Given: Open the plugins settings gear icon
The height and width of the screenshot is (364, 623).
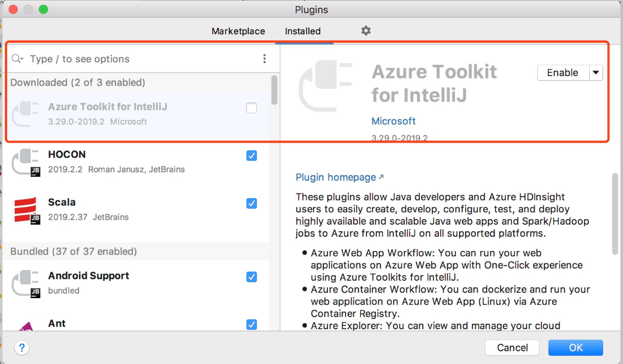Looking at the screenshot, I should point(366,31).
